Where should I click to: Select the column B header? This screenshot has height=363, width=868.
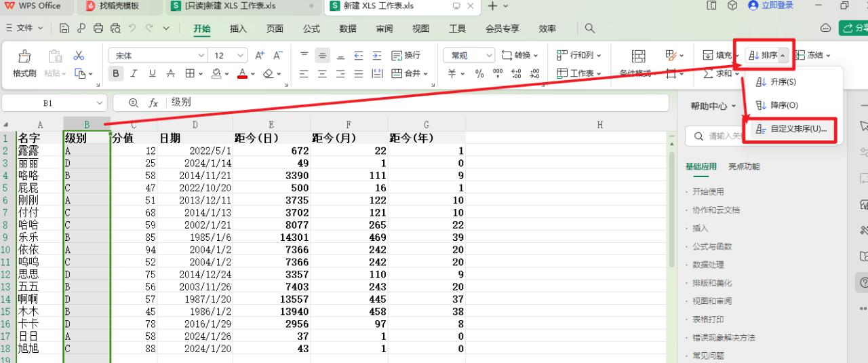click(87, 124)
